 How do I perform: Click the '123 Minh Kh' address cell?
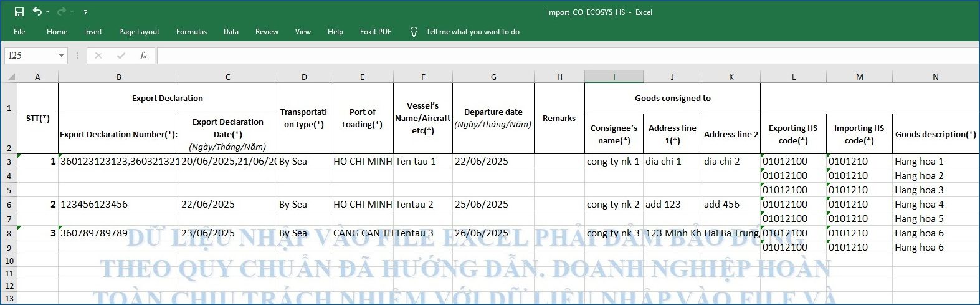(x=672, y=233)
